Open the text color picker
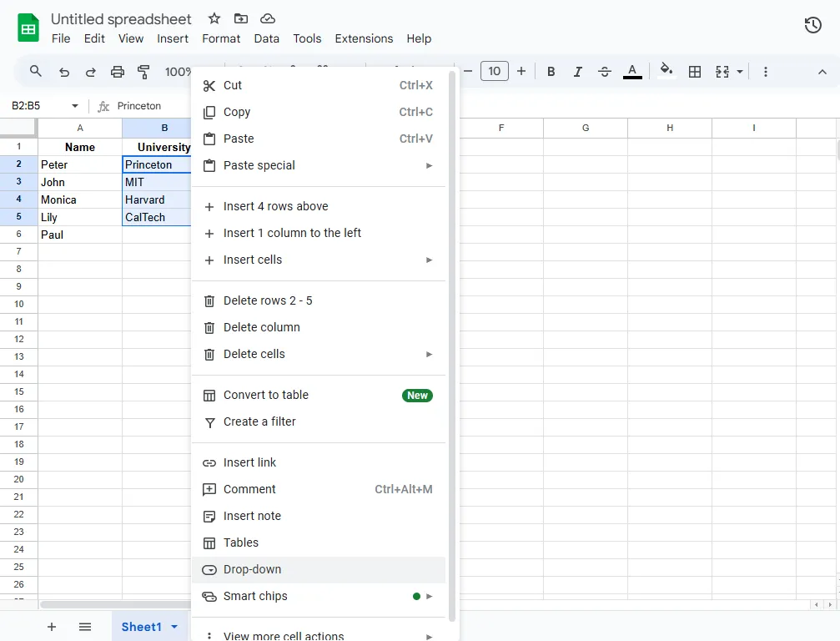Viewport: 840px width, 641px height. (632, 72)
